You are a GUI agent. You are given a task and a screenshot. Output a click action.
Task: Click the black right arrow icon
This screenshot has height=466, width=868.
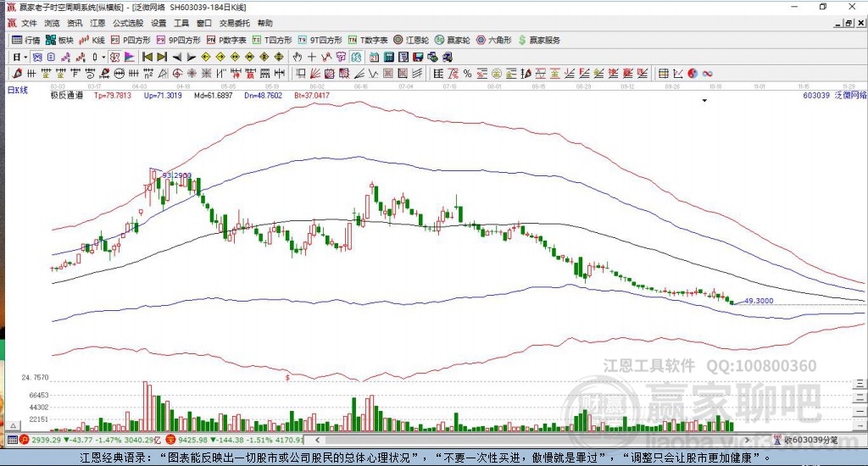point(191,57)
